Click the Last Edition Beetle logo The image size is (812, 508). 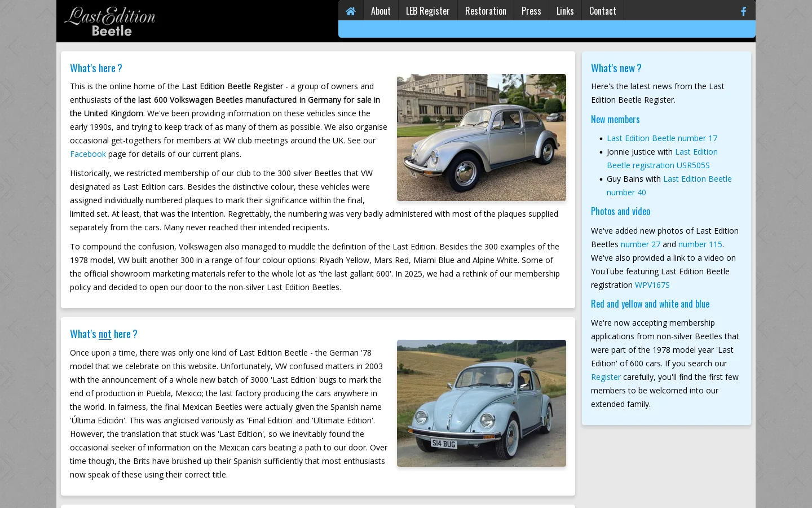click(x=110, y=21)
